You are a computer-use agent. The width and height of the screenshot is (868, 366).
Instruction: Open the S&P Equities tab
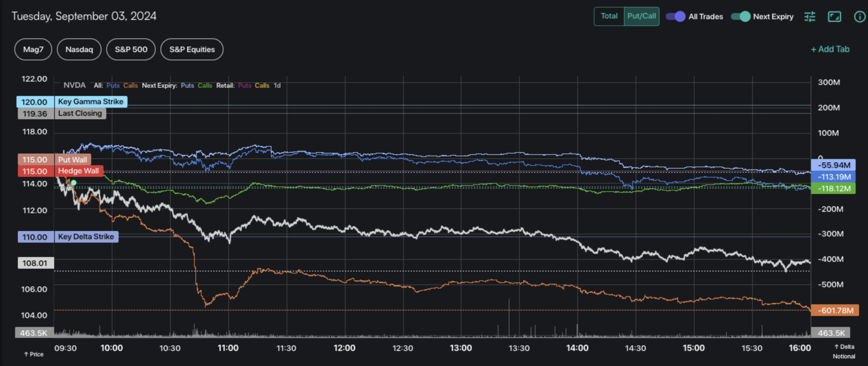tap(192, 49)
